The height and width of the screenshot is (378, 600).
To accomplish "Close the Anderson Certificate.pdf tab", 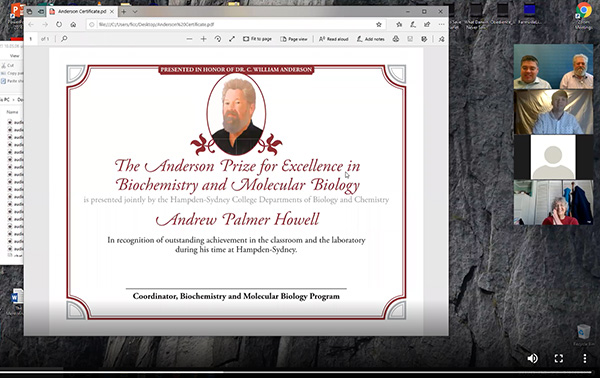I will coord(112,12).
